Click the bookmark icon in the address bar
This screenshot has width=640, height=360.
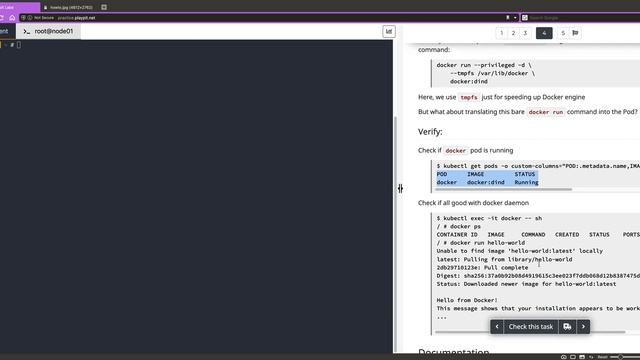(508, 18)
